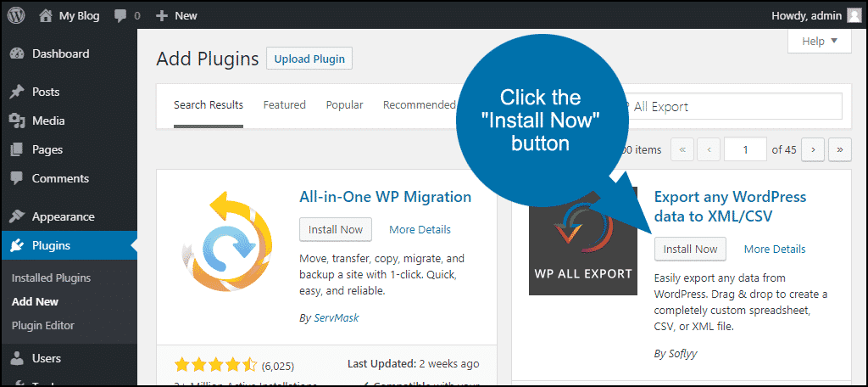Open the All-in-One WP Migration logo
868x387 pixels.
[226, 241]
